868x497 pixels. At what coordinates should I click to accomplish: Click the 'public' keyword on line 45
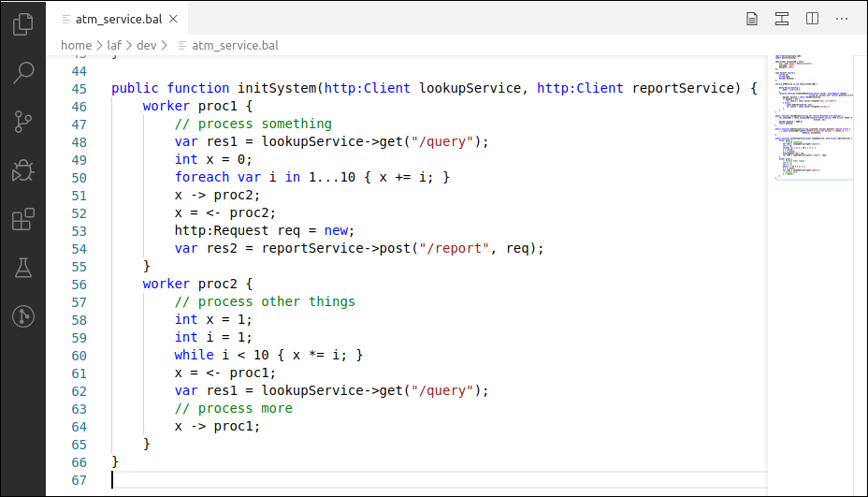[135, 88]
